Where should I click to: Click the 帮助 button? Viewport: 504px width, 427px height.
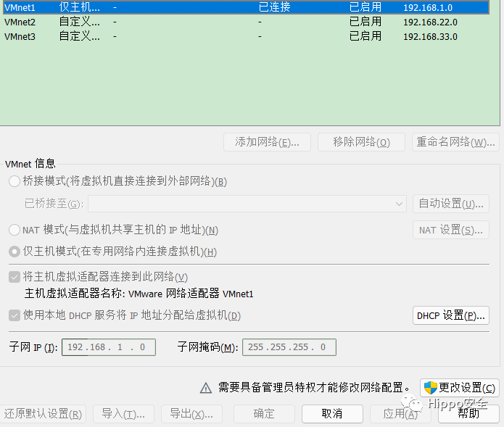(468, 414)
